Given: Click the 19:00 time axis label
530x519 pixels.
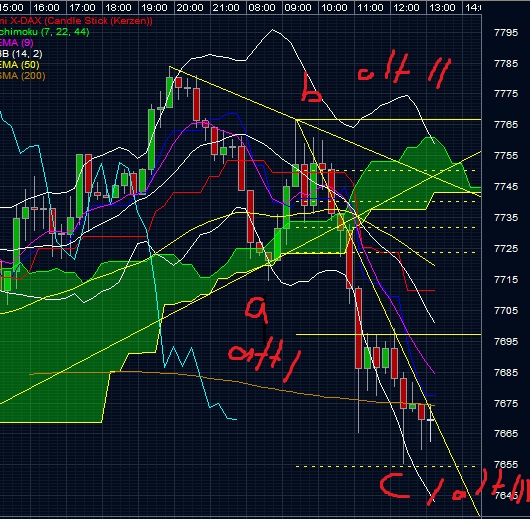Looking at the screenshot, I should (x=154, y=7).
